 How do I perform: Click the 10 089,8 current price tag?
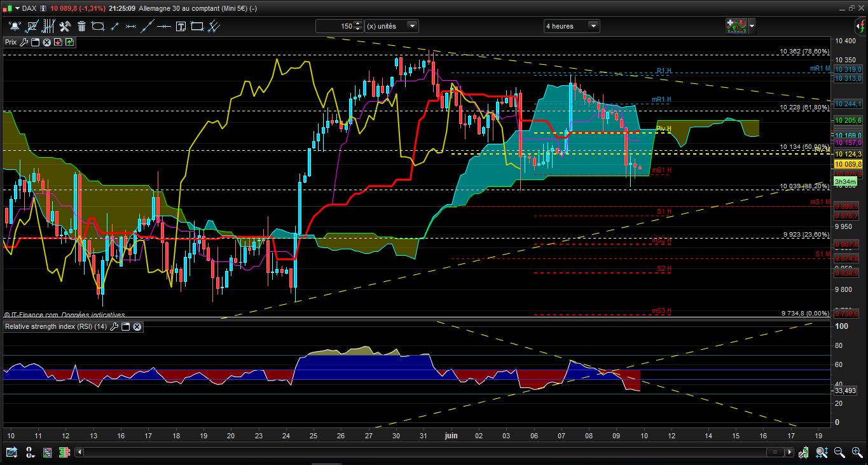(x=848, y=164)
